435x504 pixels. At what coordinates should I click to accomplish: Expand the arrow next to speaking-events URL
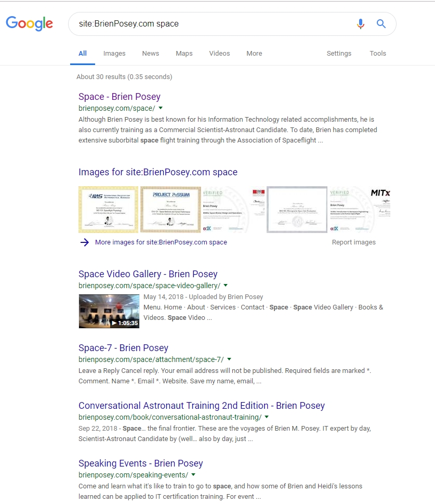click(x=193, y=475)
